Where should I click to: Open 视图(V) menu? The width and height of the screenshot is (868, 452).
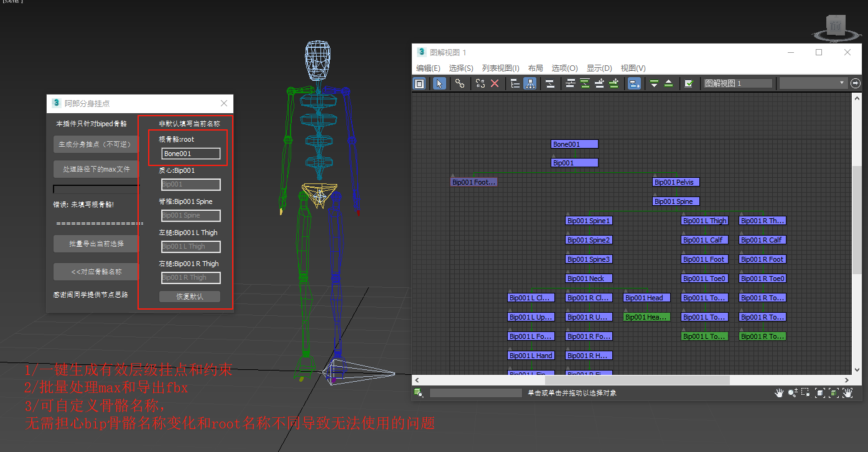633,68
